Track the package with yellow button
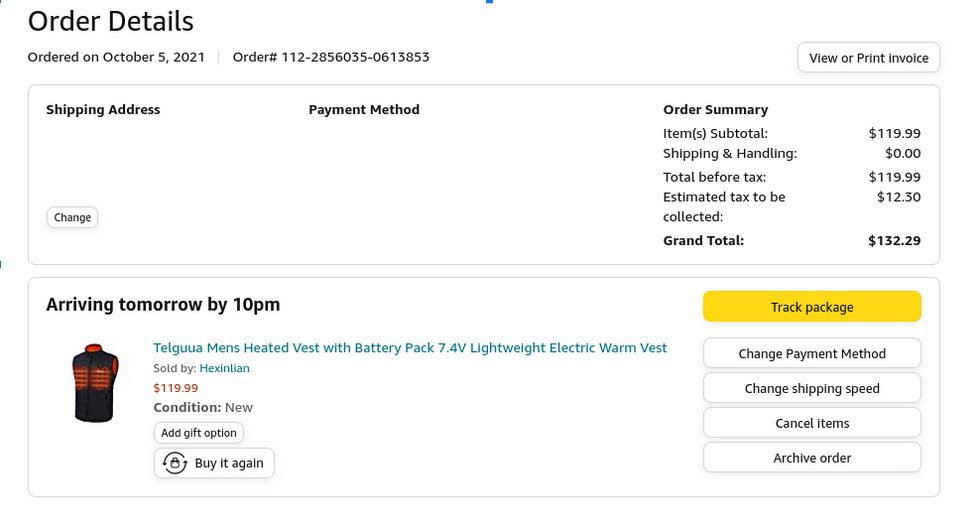The image size is (970, 513). pyautogui.click(x=811, y=307)
